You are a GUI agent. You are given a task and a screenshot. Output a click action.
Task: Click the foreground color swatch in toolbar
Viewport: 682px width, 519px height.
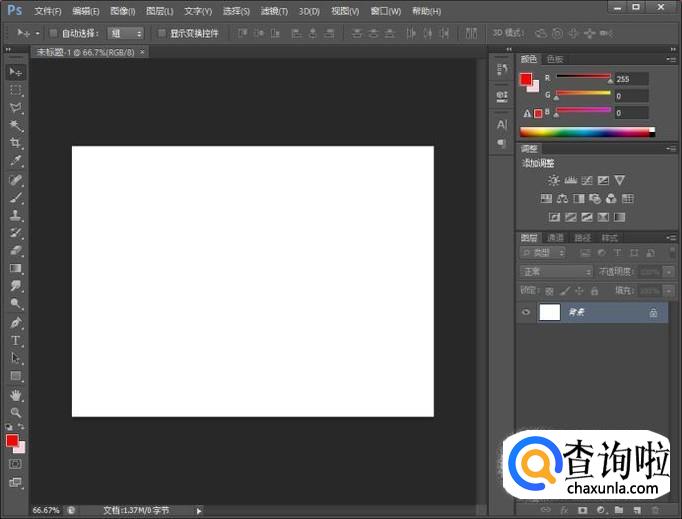[12, 440]
